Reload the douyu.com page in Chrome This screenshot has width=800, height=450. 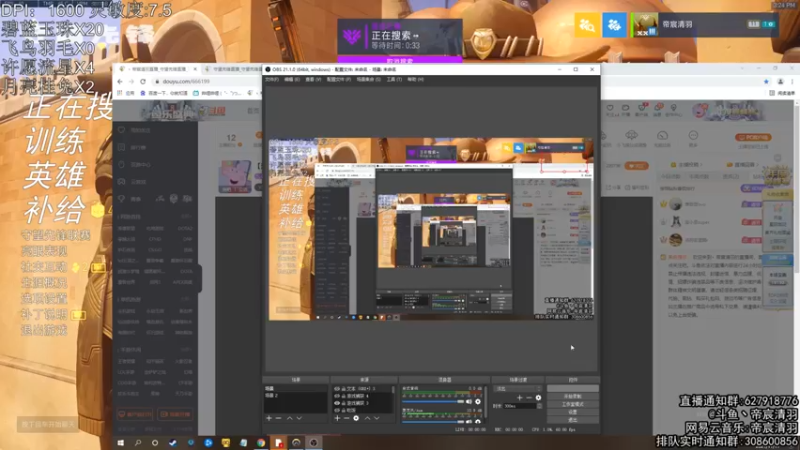pos(143,81)
